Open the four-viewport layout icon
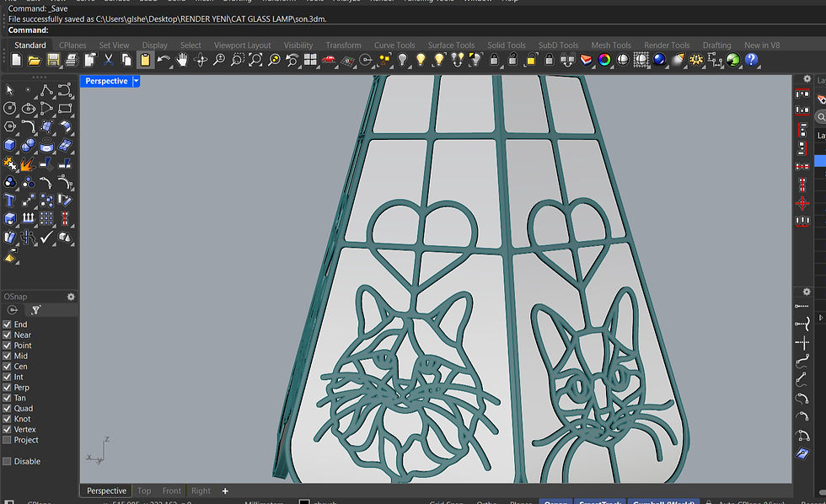 (x=310, y=60)
